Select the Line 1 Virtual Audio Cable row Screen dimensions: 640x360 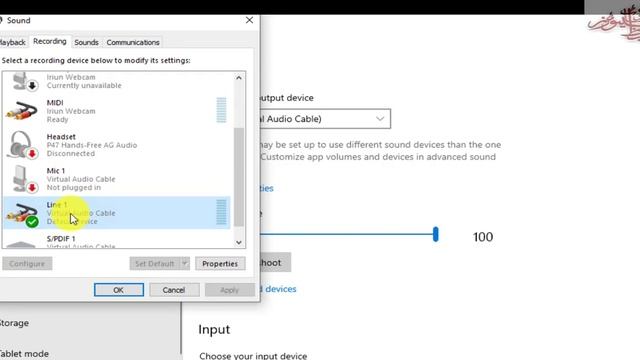117,213
